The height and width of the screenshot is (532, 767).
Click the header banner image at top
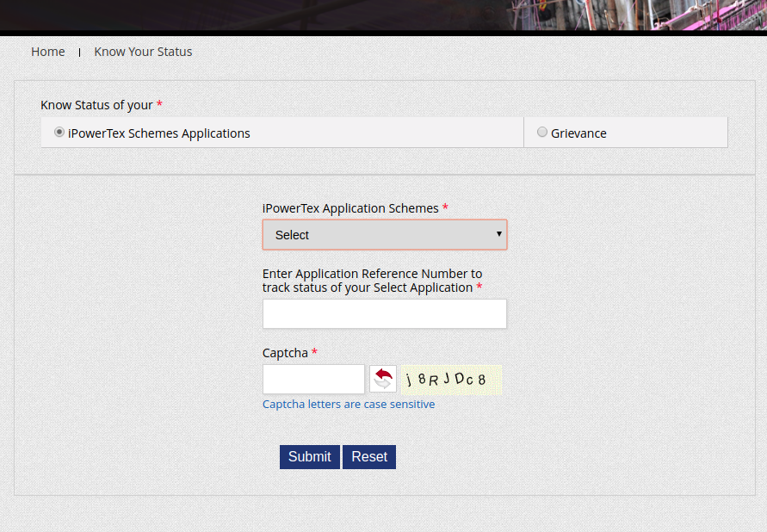(383, 15)
